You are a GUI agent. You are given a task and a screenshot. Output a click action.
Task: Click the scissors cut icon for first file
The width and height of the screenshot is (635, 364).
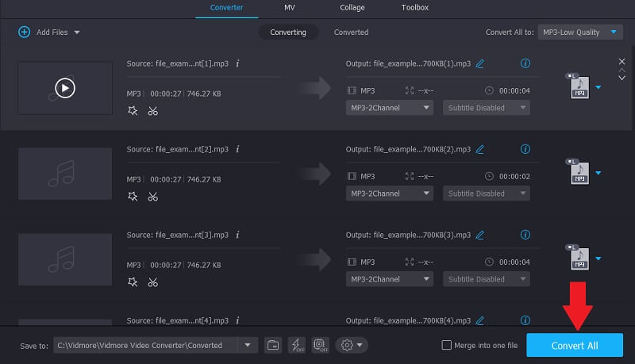pyautogui.click(x=152, y=111)
